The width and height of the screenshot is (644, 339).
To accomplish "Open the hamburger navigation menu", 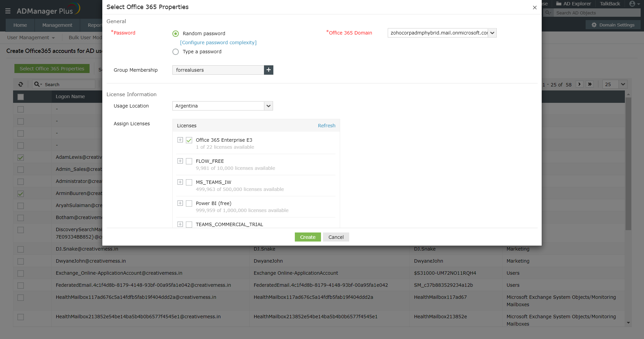I will tap(8, 11).
